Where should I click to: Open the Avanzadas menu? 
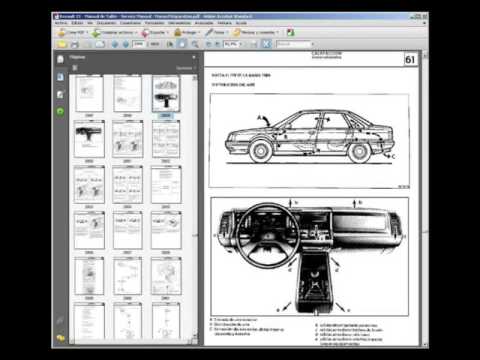(x=204, y=23)
